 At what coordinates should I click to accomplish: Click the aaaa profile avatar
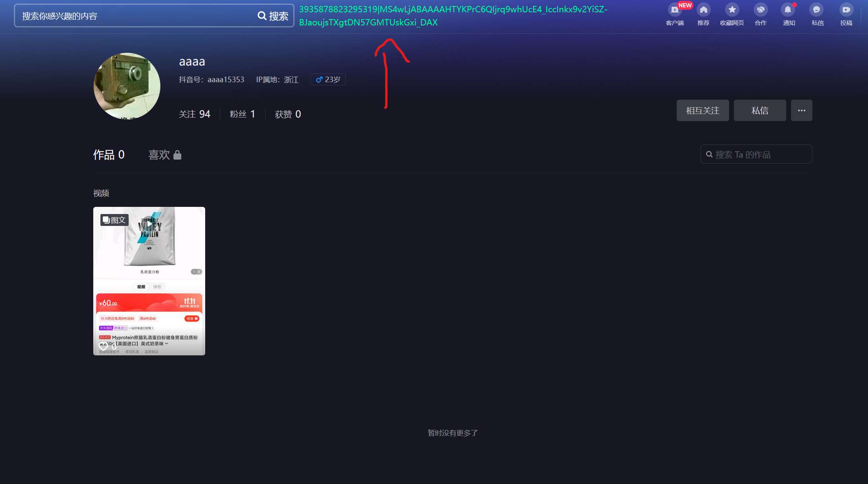(127, 86)
